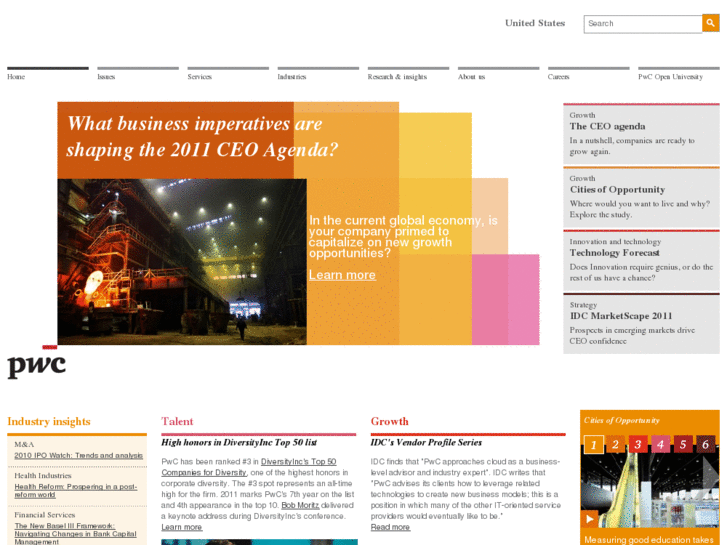This screenshot has height=545, width=727.
Task: Open New Basel III Framework link
Action: coord(75,533)
